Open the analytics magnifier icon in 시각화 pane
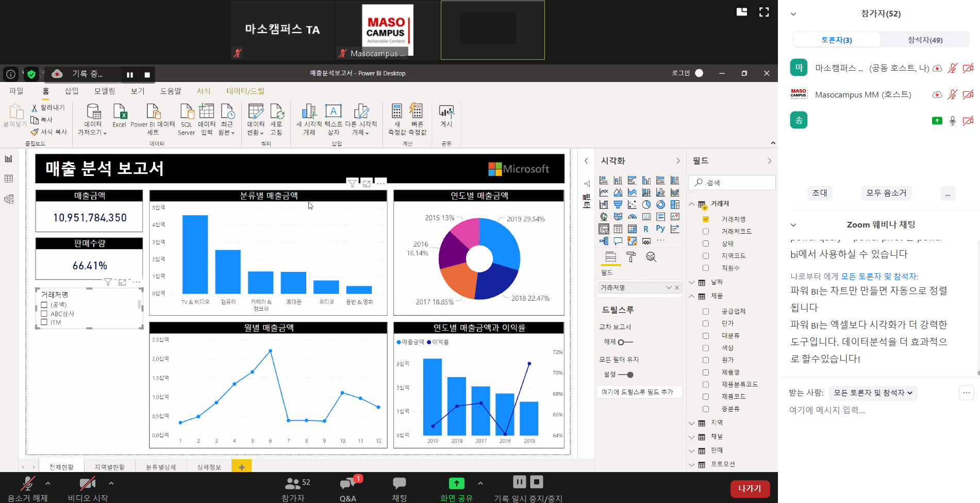The width and height of the screenshot is (980, 503). [x=651, y=257]
